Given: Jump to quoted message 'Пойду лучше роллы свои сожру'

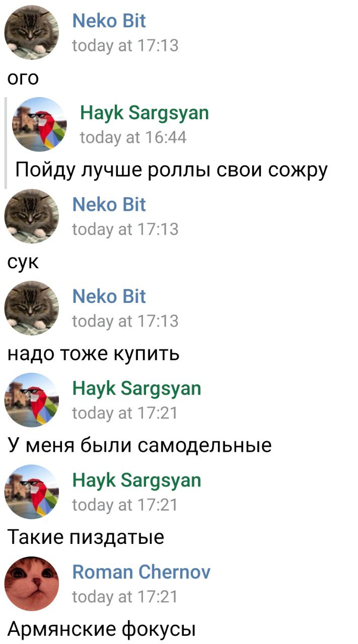Looking at the screenshot, I should coord(172,170).
